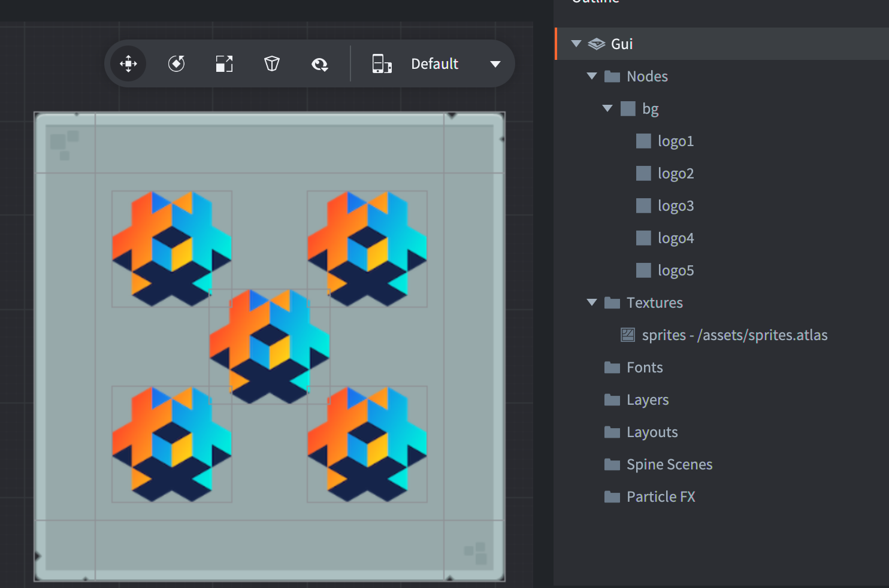Select the Particle FX folder
Screen dimensions: 889x588
tap(660, 496)
